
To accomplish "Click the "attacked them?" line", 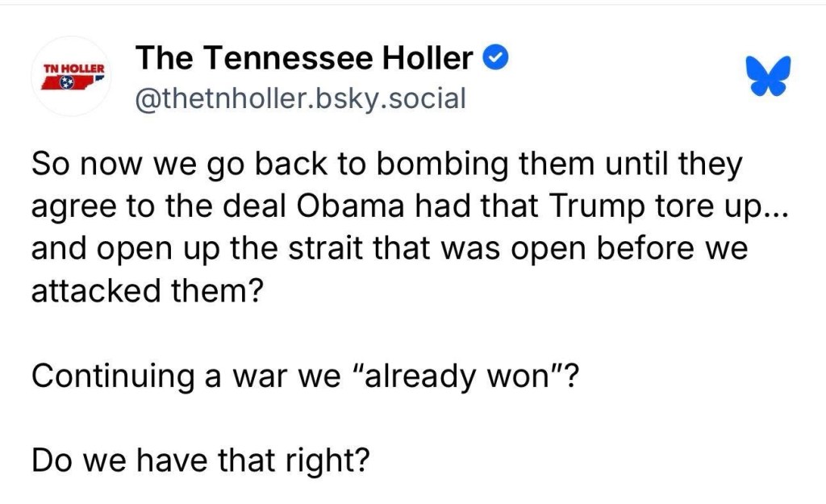I will point(148,289).
